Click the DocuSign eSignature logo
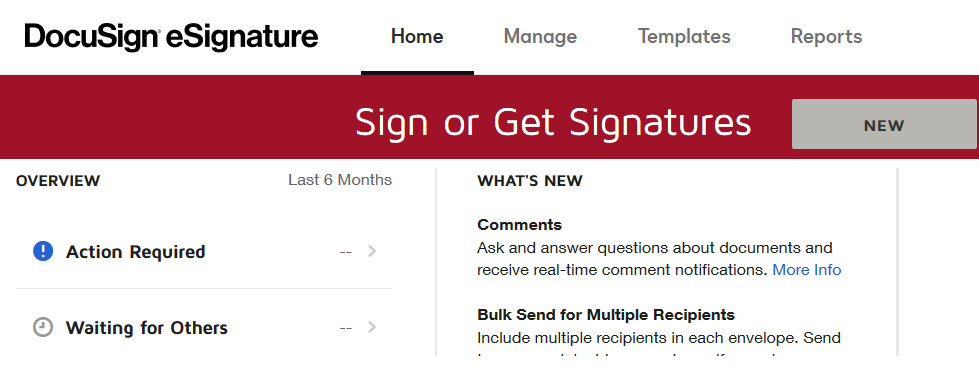The image size is (979, 368). [171, 36]
